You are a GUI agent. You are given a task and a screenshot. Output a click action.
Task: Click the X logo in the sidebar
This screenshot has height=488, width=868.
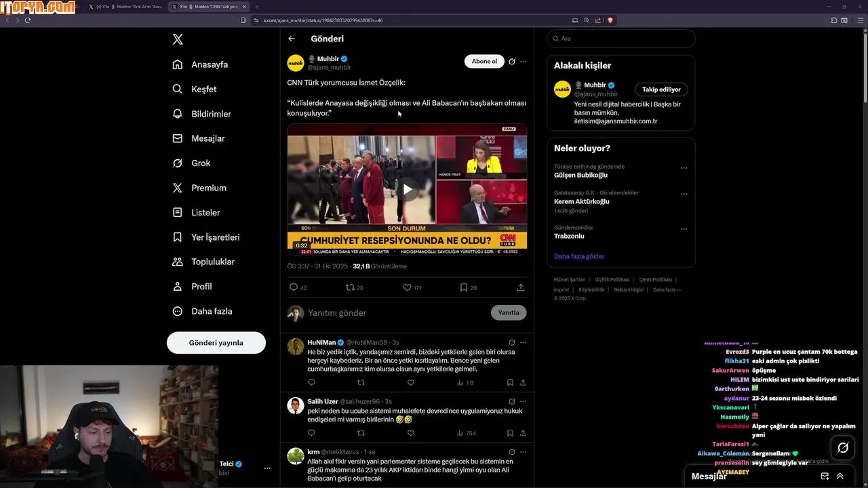coord(178,39)
